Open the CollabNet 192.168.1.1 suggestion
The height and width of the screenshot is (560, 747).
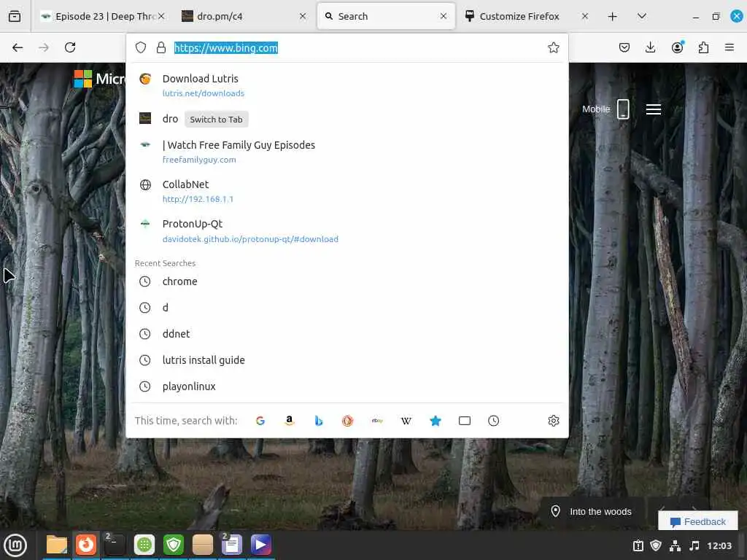[347, 191]
